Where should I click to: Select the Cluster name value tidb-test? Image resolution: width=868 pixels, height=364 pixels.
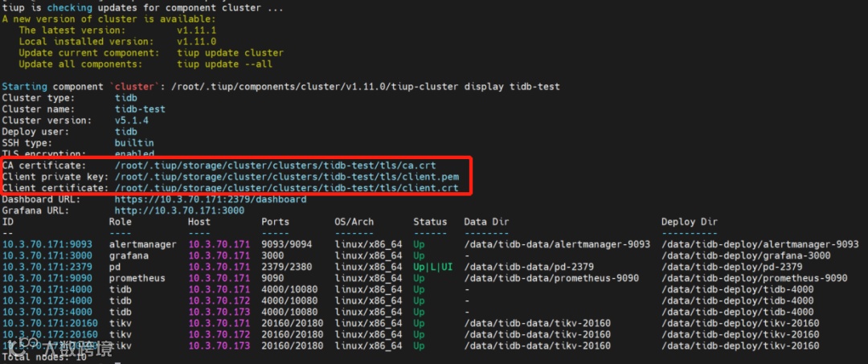pos(140,109)
